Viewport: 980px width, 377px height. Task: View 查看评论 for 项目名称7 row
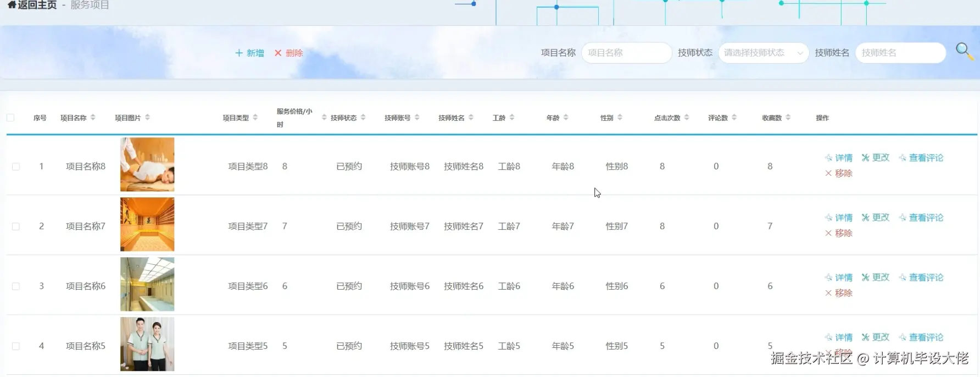(921, 218)
